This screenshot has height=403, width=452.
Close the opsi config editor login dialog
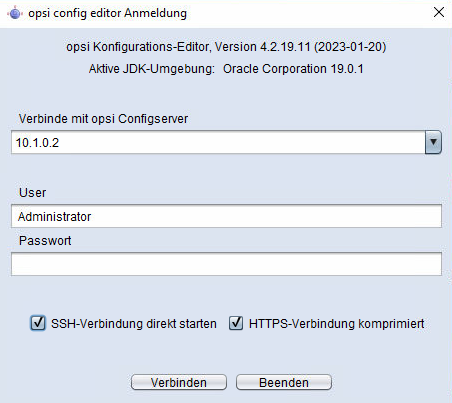tap(439, 12)
